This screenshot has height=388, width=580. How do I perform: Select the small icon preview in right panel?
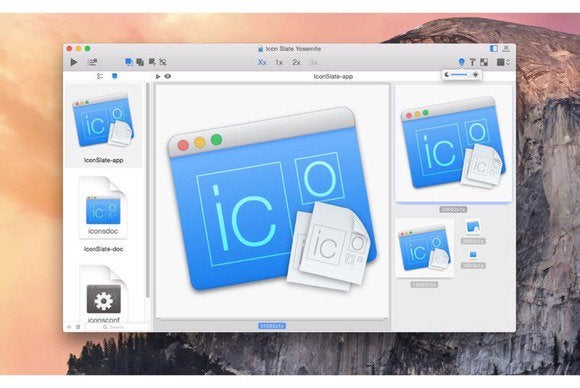pos(473,227)
